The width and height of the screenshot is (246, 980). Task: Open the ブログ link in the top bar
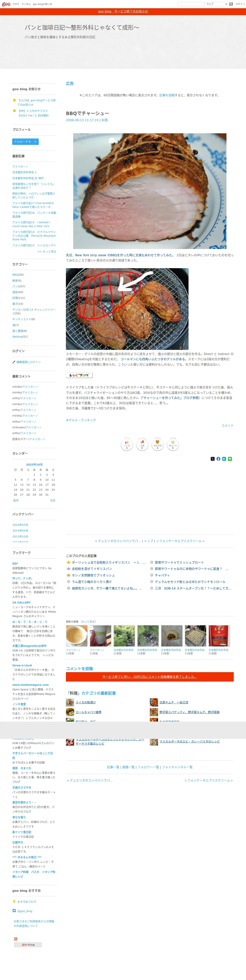(x=16, y=4)
